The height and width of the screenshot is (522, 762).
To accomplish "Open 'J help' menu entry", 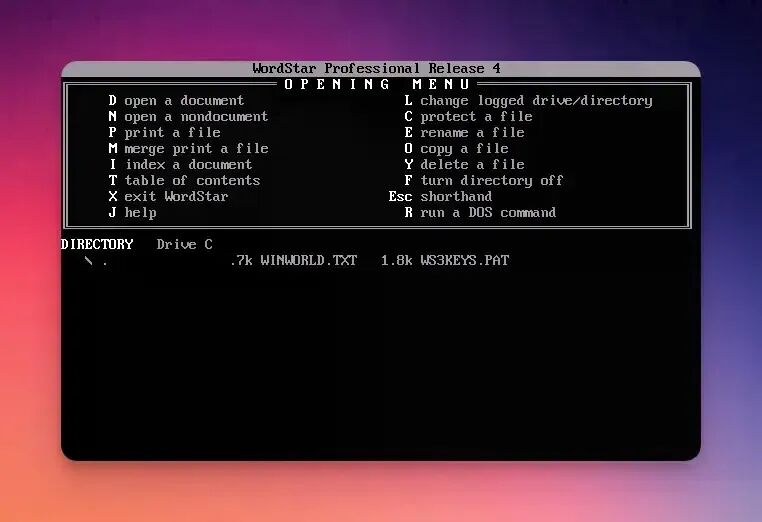I will pos(132,213).
